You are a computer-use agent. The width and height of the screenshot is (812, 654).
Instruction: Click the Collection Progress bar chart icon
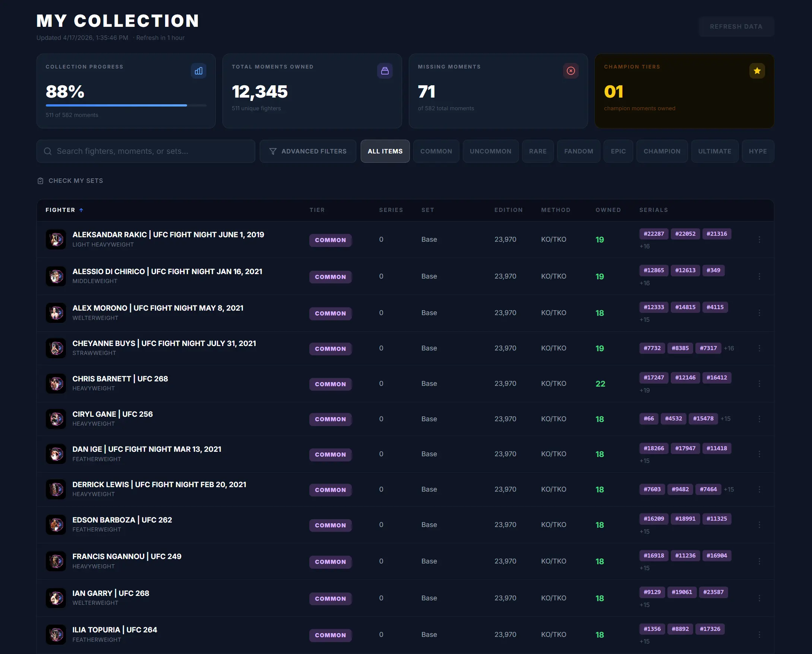click(x=198, y=71)
